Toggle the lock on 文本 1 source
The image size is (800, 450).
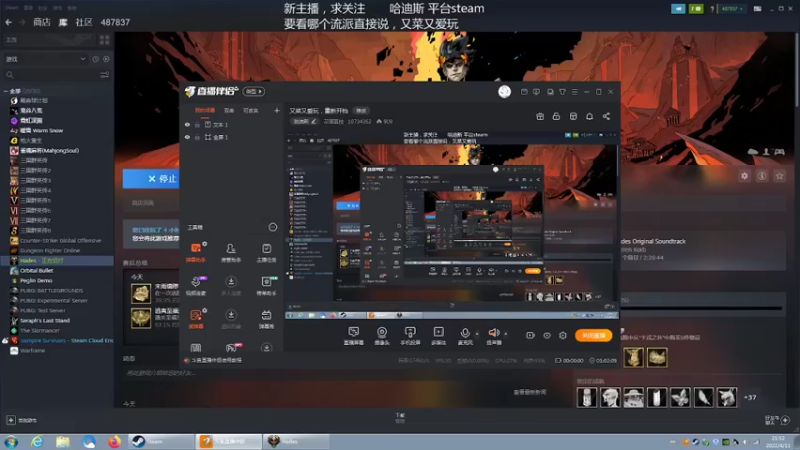point(197,124)
